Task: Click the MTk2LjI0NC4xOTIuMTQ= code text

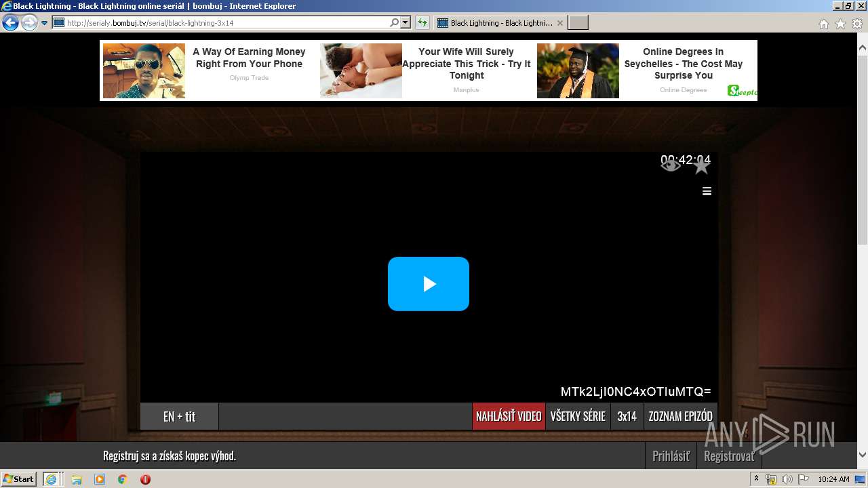Action: coord(636,392)
